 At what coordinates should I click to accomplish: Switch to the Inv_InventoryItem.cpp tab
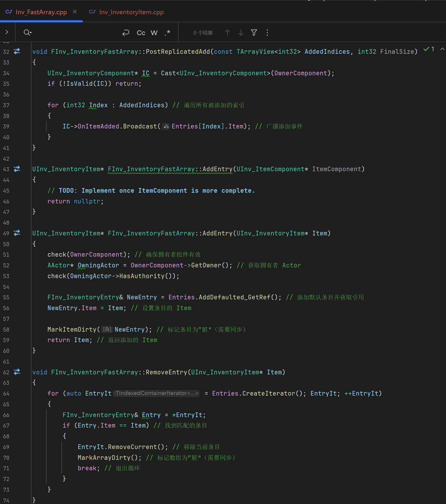127,12
